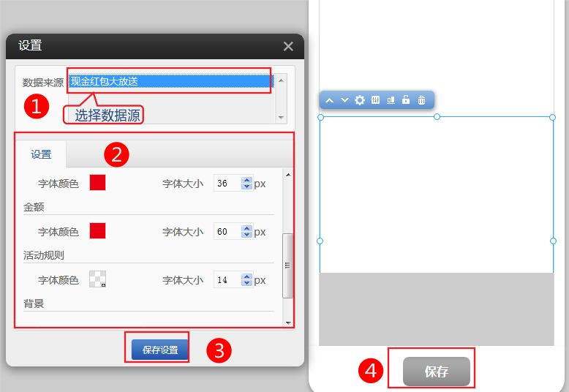The width and height of the screenshot is (569, 392).
Task: Click the align bottom icon in widget toolbar
Action: pos(391,100)
